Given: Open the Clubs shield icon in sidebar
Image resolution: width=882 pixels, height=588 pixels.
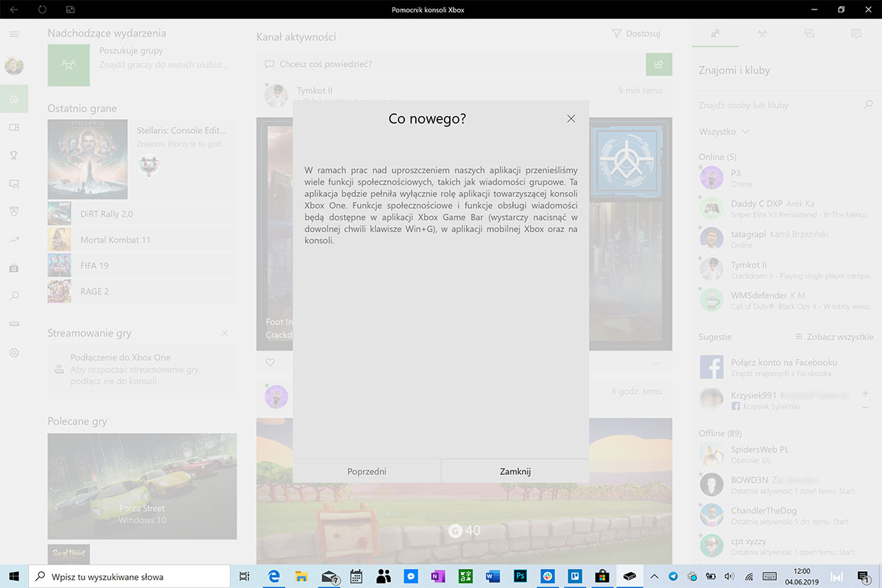Looking at the screenshot, I should tap(14, 211).
